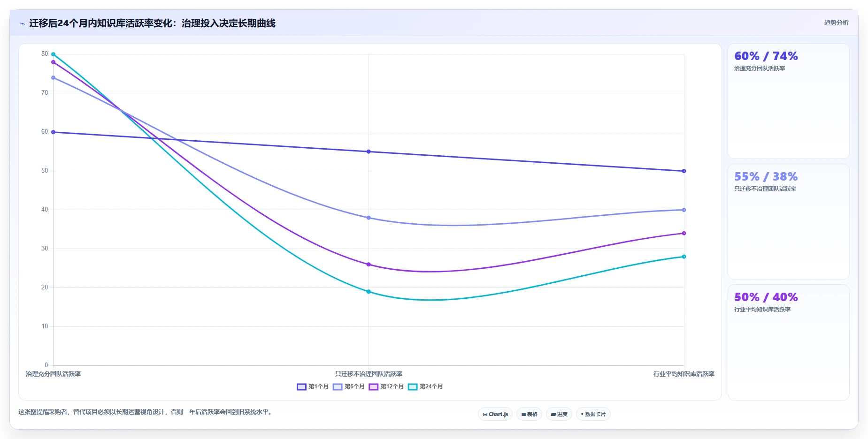
Task: Toggle the 第12个月 series in the legend
Action: pyautogui.click(x=386, y=386)
